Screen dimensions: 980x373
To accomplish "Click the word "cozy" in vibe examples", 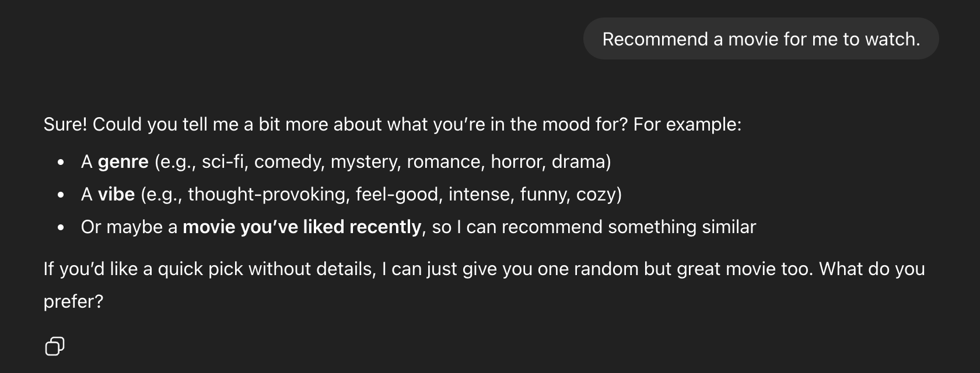I will tap(596, 194).
